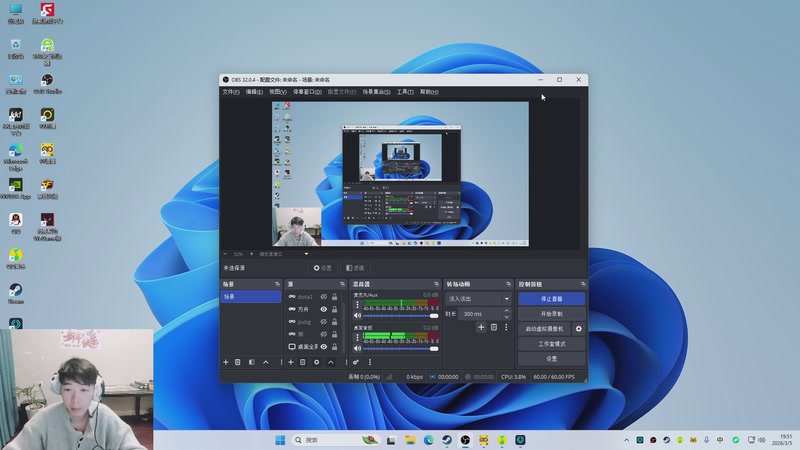
Task: Delete the transition with the trash icon
Action: (494, 327)
